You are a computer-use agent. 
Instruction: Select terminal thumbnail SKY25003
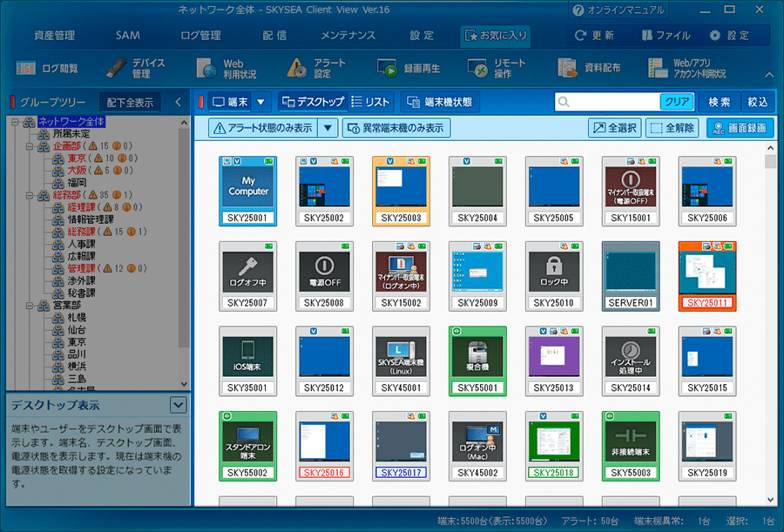(401, 191)
